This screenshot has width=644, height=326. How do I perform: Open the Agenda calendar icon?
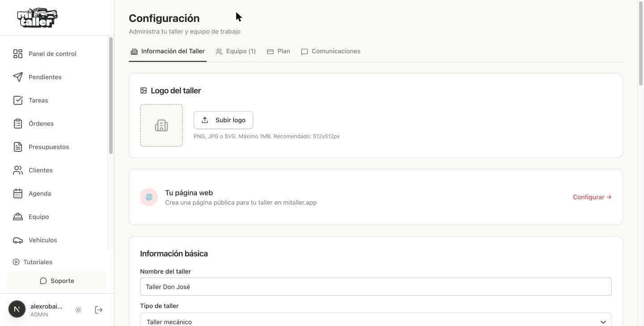click(x=18, y=193)
